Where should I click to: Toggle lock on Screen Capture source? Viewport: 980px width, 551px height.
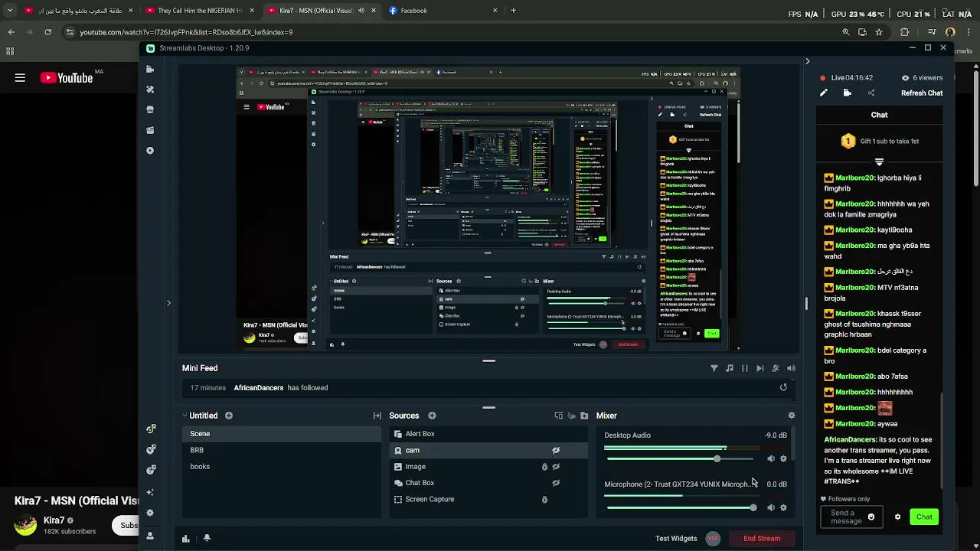pyautogui.click(x=544, y=500)
